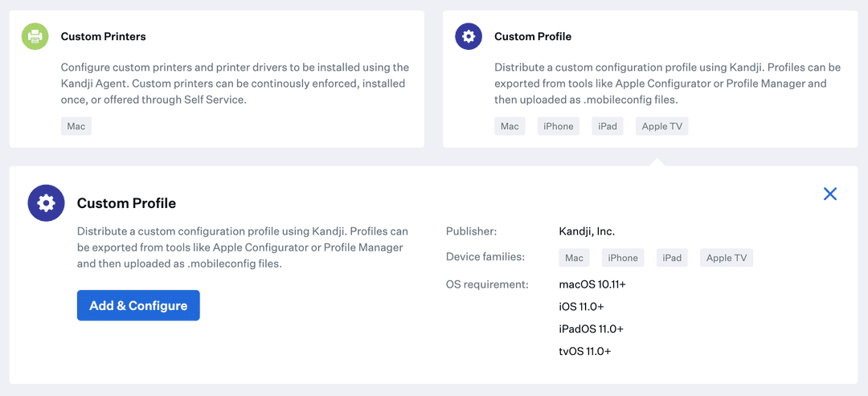This screenshot has width=868, height=396.
Task: Click the tvOS 11.0+ requirement text
Action: (585, 351)
